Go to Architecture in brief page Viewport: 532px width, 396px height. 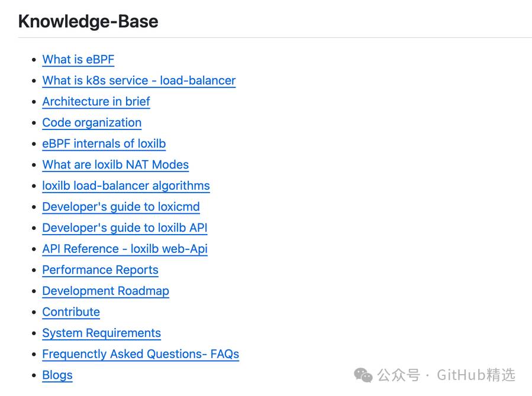[x=96, y=102]
